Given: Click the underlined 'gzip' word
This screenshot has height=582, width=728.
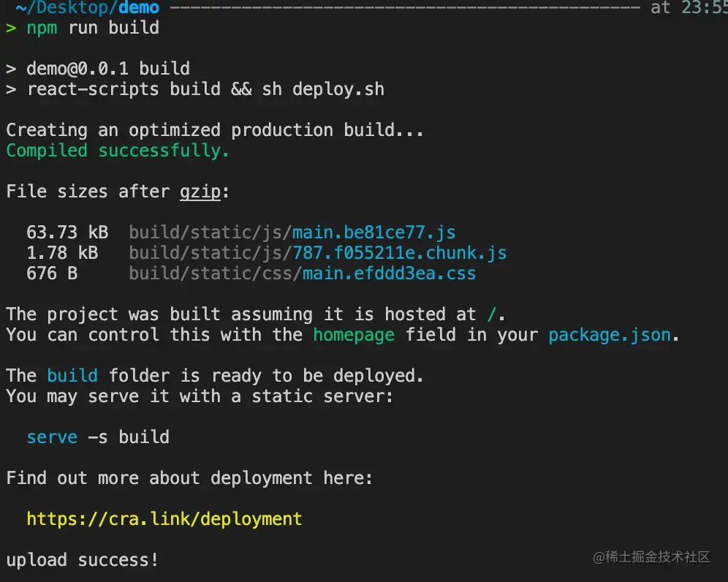Looking at the screenshot, I should tap(200, 192).
